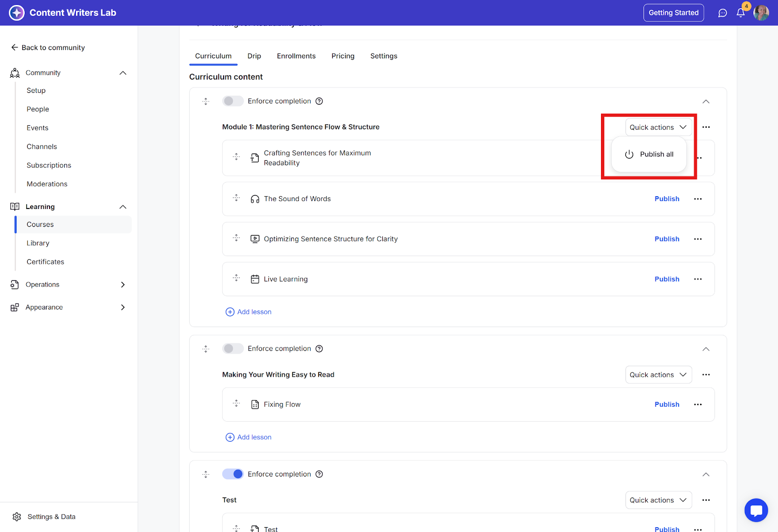Click help icon beside first Enforce completion
The image size is (778, 532).
319,101
